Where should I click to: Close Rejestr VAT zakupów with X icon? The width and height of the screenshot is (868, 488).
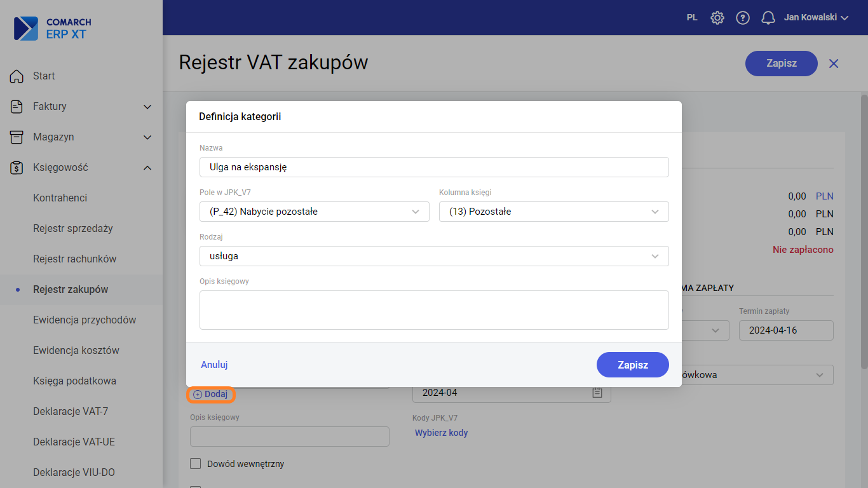(x=834, y=64)
